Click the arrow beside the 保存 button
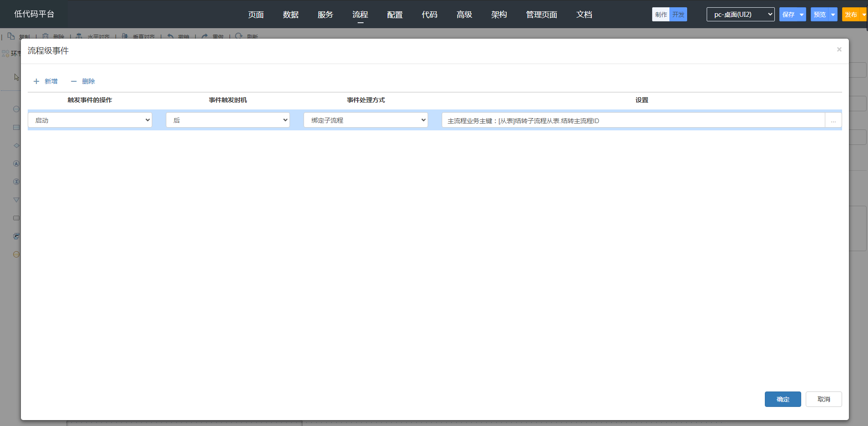The width and height of the screenshot is (868, 426). [x=802, y=15]
